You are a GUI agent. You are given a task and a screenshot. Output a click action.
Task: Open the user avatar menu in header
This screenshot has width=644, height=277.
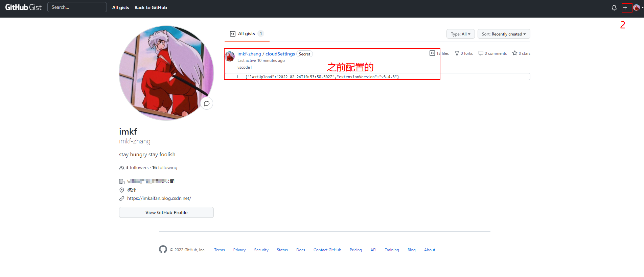(638, 7)
